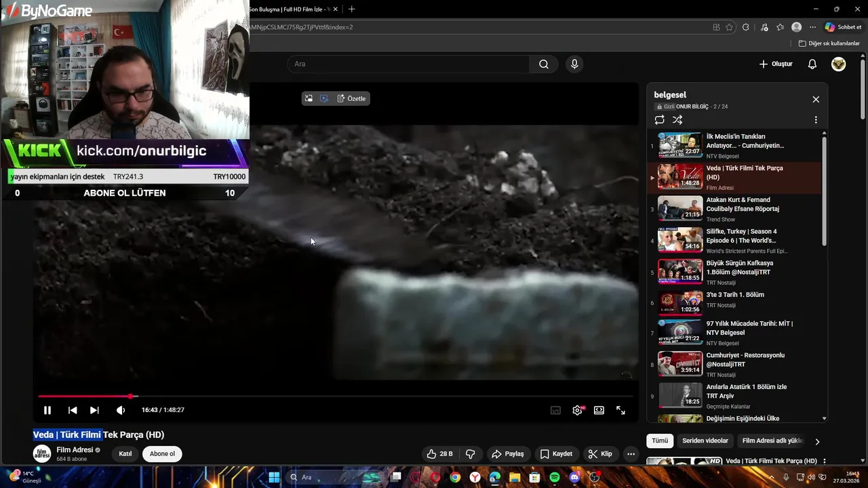
Task: Enter fullscreen mode
Action: (x=620, y=410)
